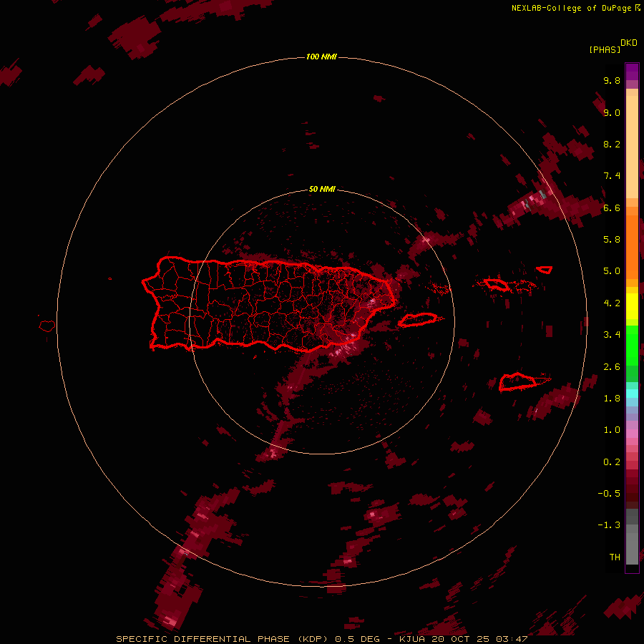Click the 0.2 scale value
The image size is (644, 644).
click(x=612, y=462)
